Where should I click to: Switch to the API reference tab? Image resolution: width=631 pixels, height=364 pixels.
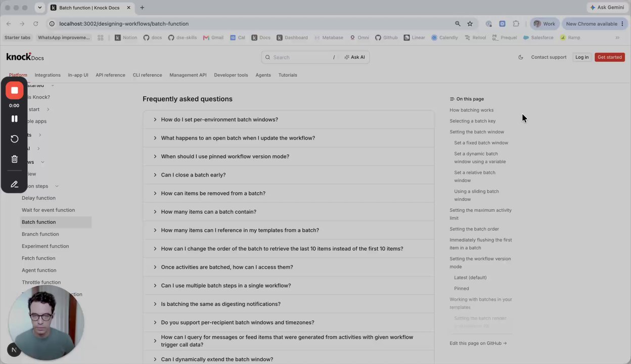click(x=110, y=75)
